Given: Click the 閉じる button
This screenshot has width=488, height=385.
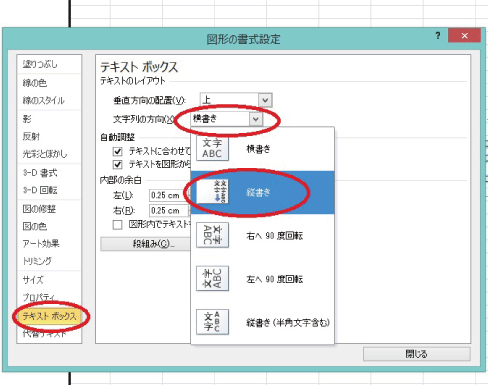Looking at the screenshot, I should click(417, 354).
